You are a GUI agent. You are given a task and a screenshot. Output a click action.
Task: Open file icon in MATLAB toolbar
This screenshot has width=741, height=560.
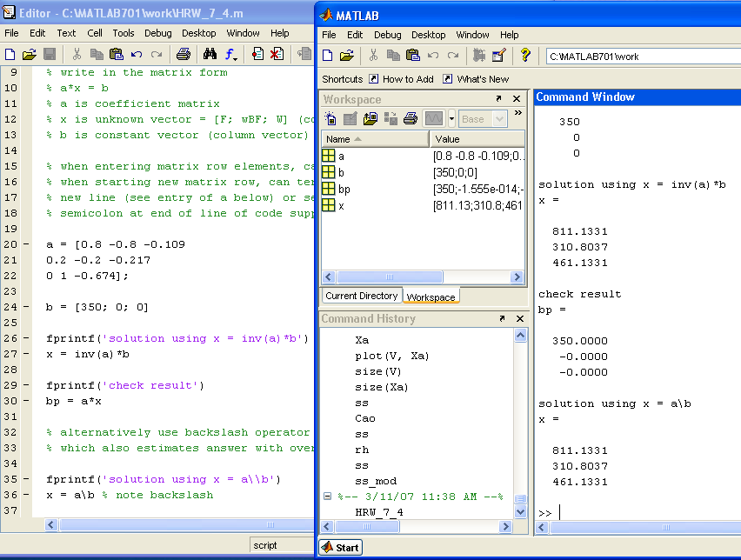(x=347, y=56)
